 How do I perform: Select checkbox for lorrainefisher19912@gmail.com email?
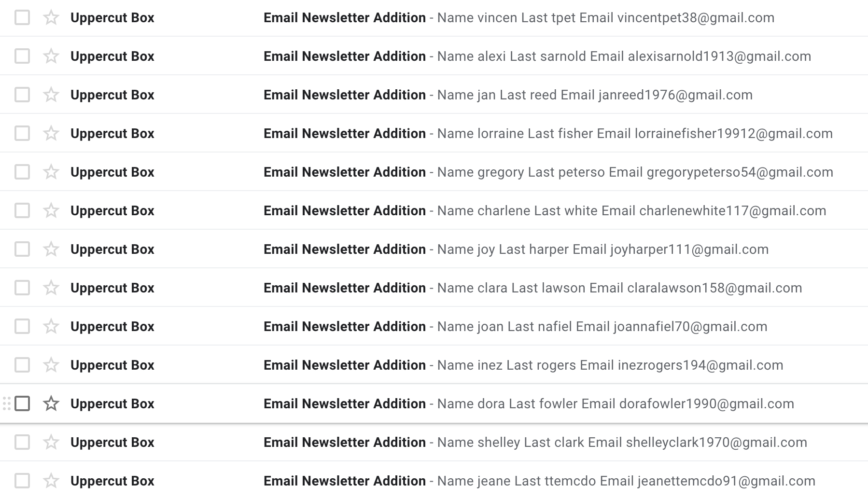pos(22,134)
